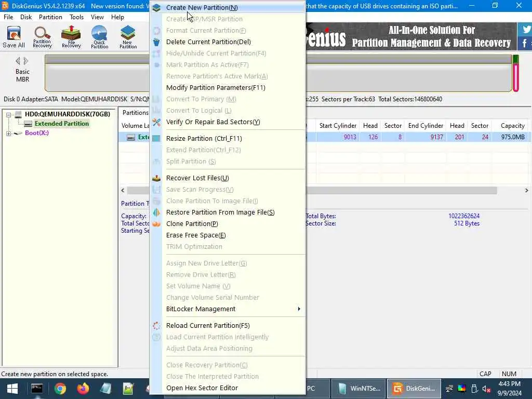Choose Delete Current Partition(Del)

pos(228,42)
